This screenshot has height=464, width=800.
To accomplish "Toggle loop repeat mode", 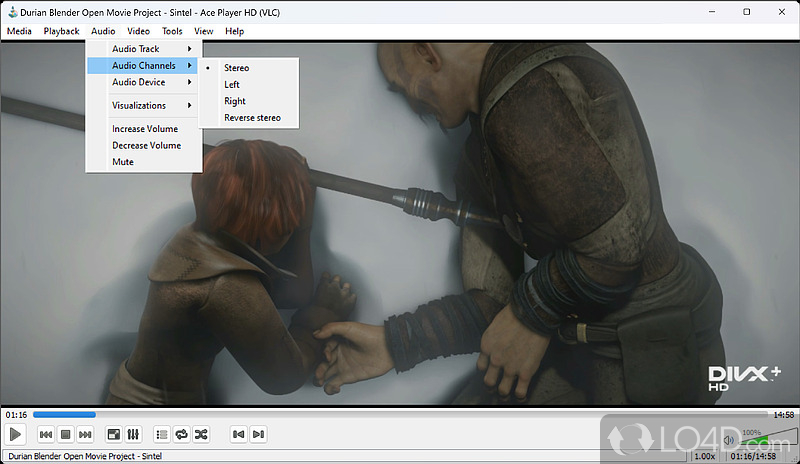I will click(182, 434).
